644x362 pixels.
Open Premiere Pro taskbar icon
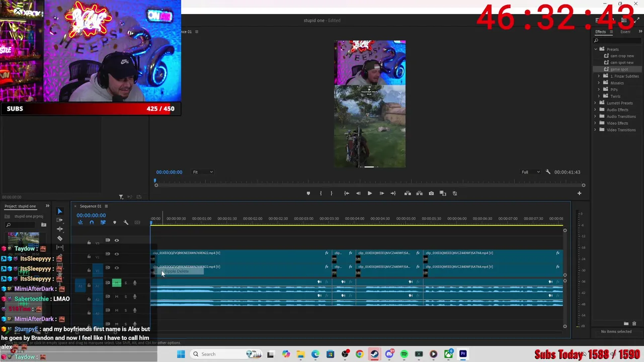click(x=463, y=354)
